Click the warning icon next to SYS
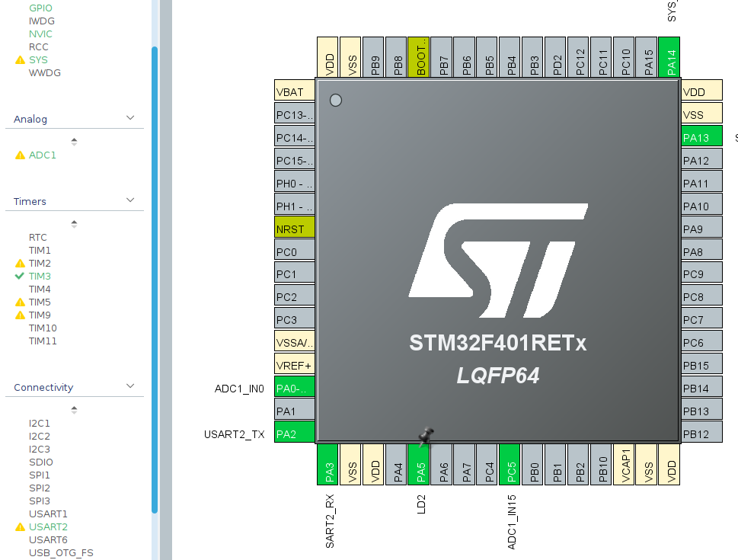The width and height of the screenshot is (738, 560). coord(19,59)
